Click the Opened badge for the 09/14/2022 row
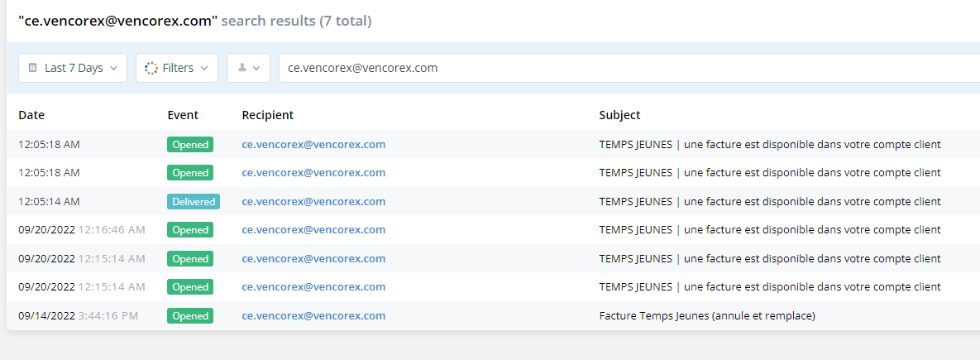The width and height of the screenshot is (980, 360). click(190, 315)
